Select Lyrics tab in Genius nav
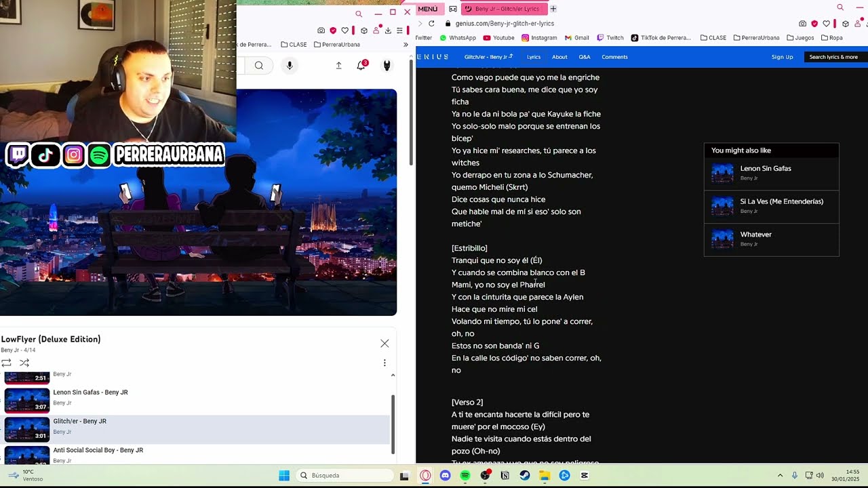This screenshot has width=868, height=488. (x=534, y=57)
